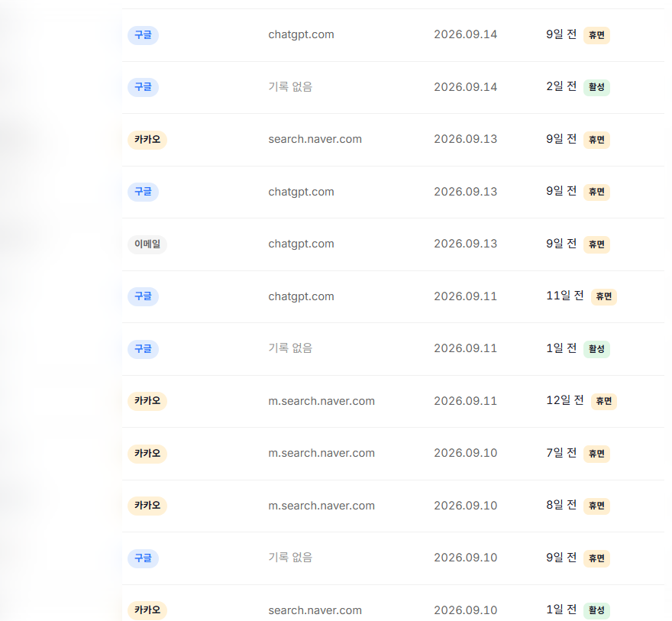The image size is (672, 621).
Task: Click the 휴면 badge in the 이메일 row
Action: [x=596, y=244]
